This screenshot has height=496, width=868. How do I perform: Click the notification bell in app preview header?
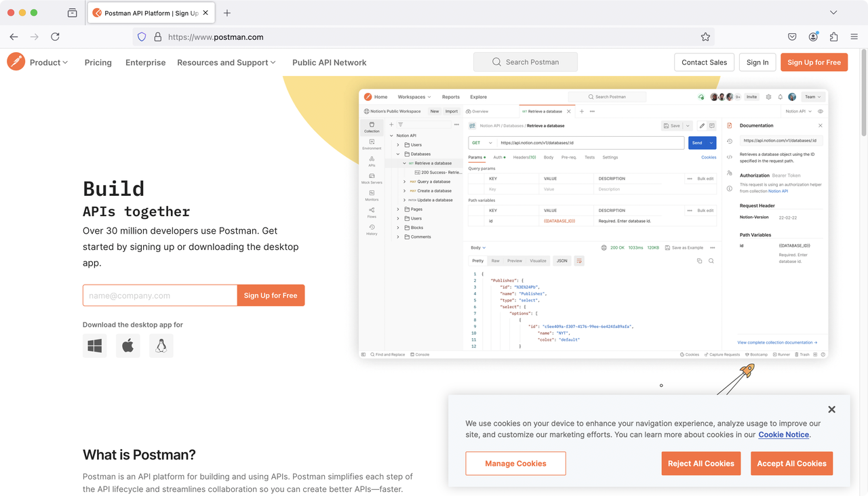click(x=780, y=97)
